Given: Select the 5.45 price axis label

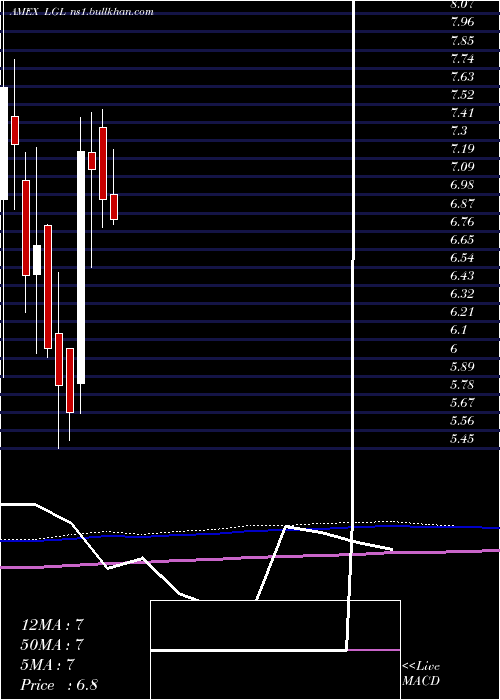Looking at the screenshot, I should (x=462, y=439).
